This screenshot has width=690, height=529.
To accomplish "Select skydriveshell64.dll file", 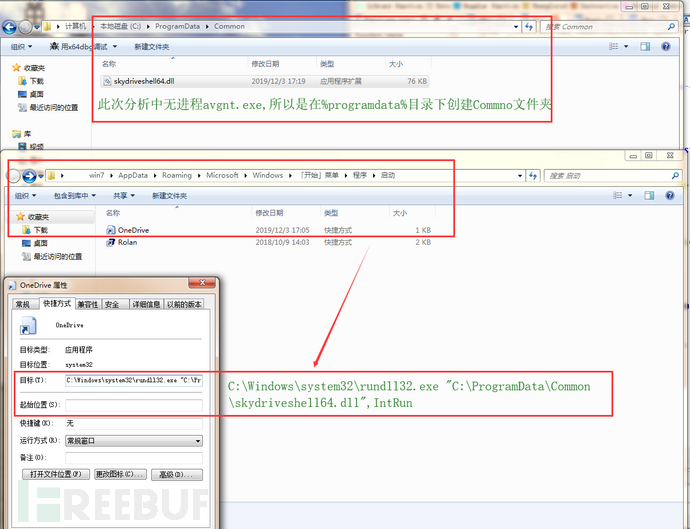I will coord(265,81).
